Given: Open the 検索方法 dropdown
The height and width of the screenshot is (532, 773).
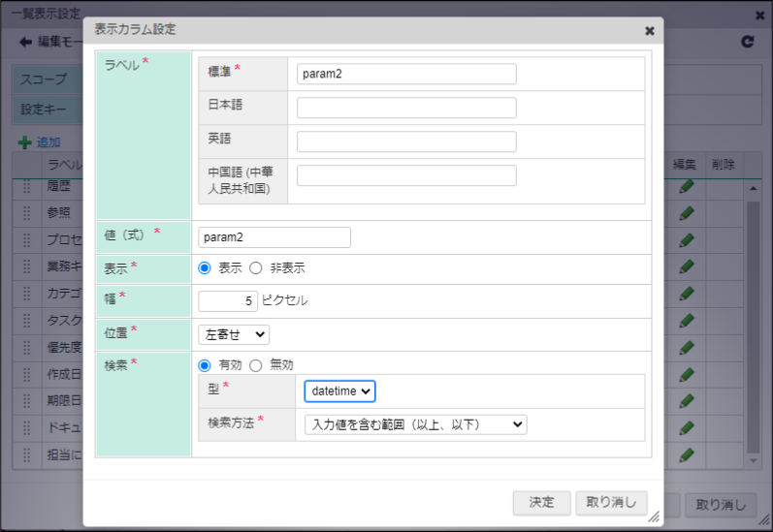Looking at the screenshot, I should (415, 424).
